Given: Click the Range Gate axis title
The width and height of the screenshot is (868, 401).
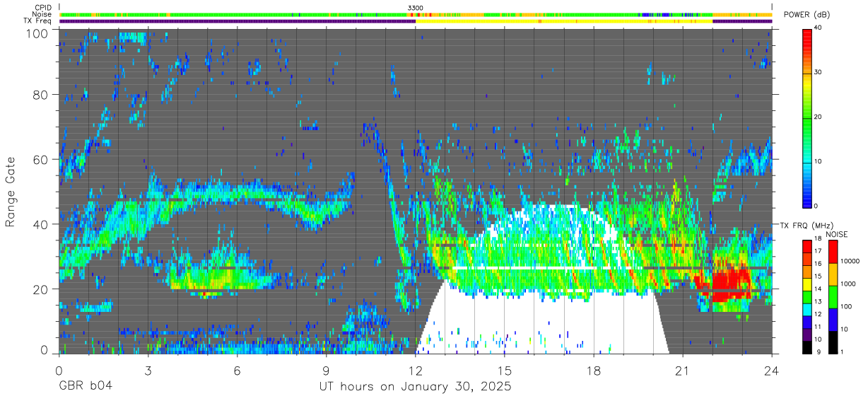Looking at the screenshot, I should coord(11,192).
